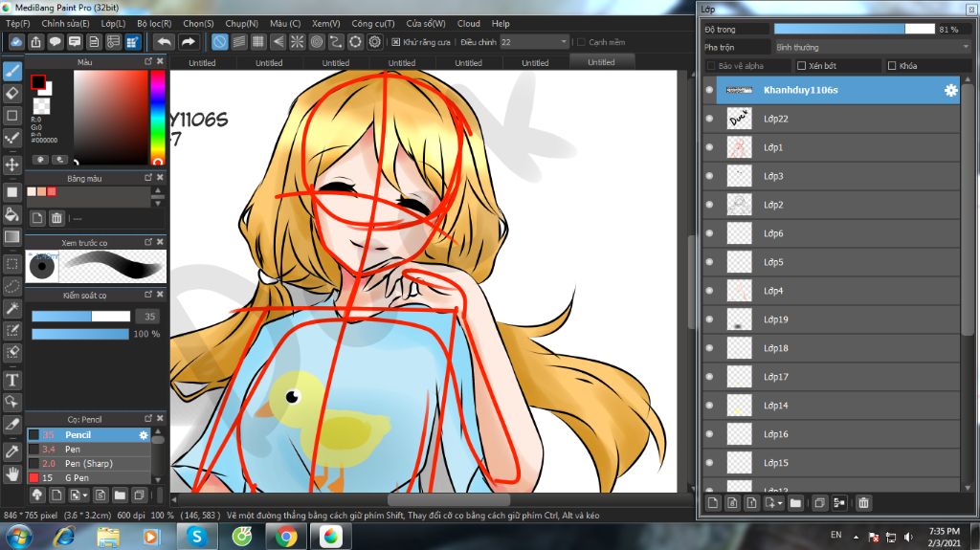
Task: Check the Khóa lock checkbox
Action: tap(892, 66)
